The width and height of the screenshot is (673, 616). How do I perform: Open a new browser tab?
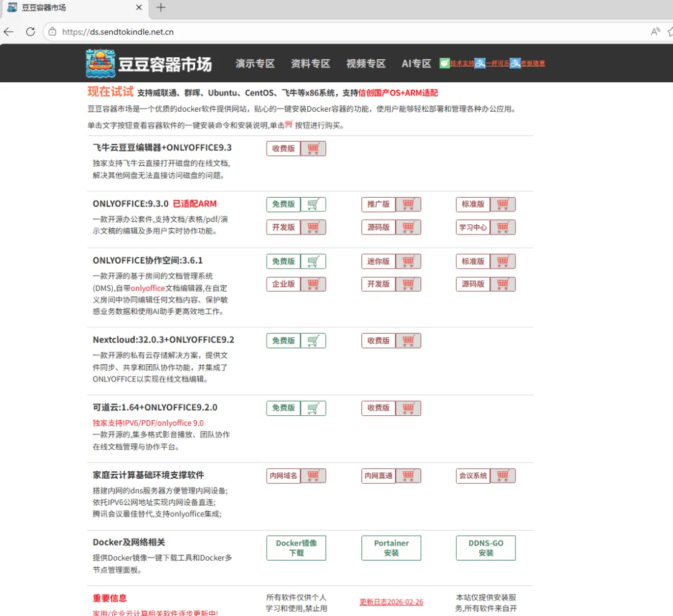click(x=161, y=7)
